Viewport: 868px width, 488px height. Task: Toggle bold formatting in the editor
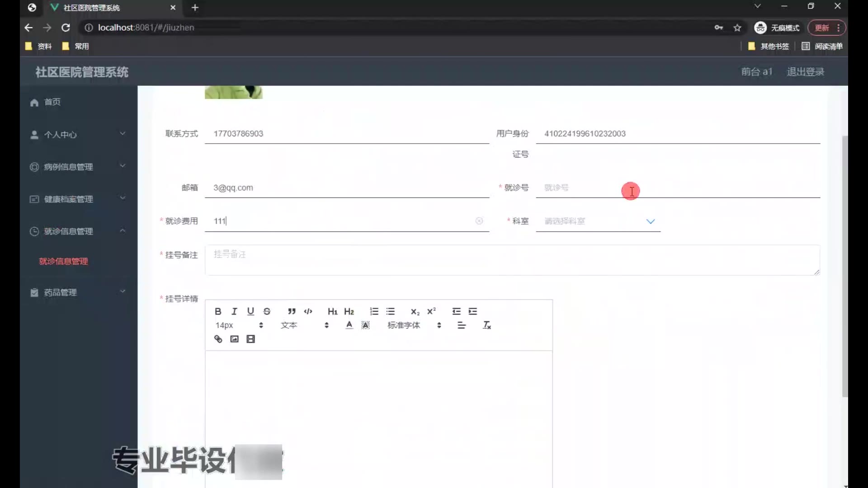point(218,311)
